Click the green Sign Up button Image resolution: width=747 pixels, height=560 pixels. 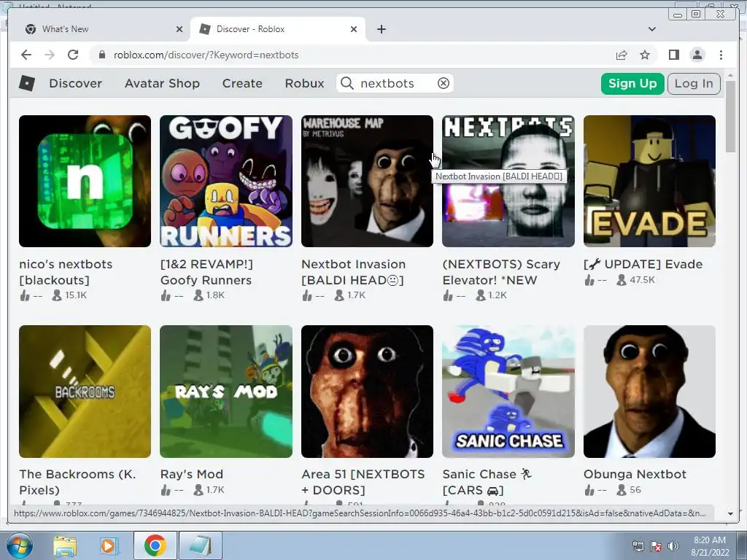point(632,84)
